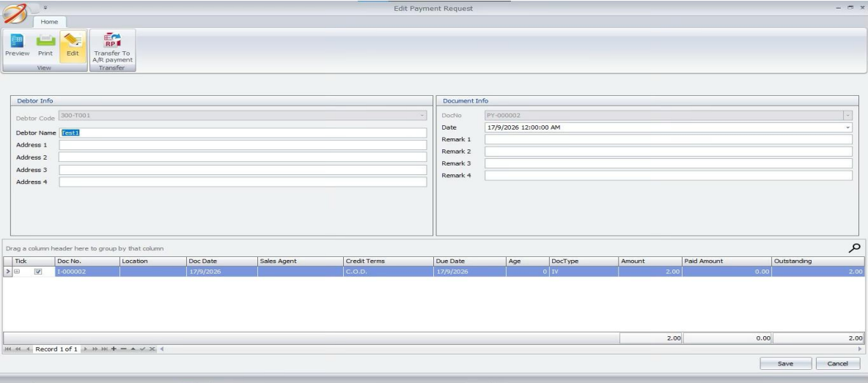Click the Print icon in ribbon

[45, 45]
